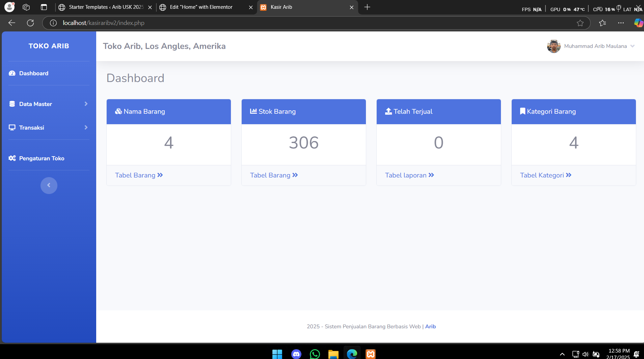Click the Stok Barang chart icon
Image resolution: width=644 pixels, height=359 pixels.
(253, 111)
